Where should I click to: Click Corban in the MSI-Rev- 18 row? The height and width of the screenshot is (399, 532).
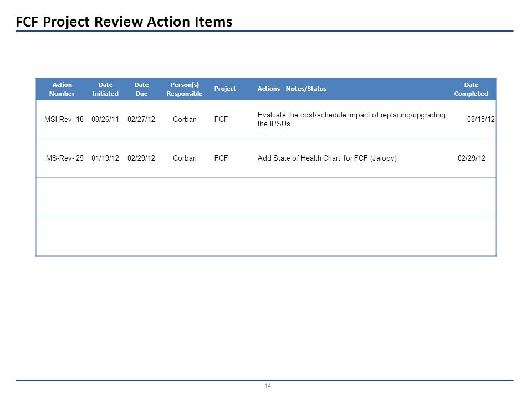pyautogui.click(x=185, y=120)
